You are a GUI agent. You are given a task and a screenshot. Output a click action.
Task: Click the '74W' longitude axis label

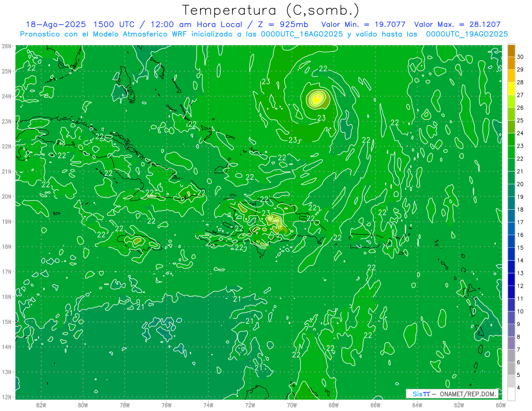[x=208, y=405]
